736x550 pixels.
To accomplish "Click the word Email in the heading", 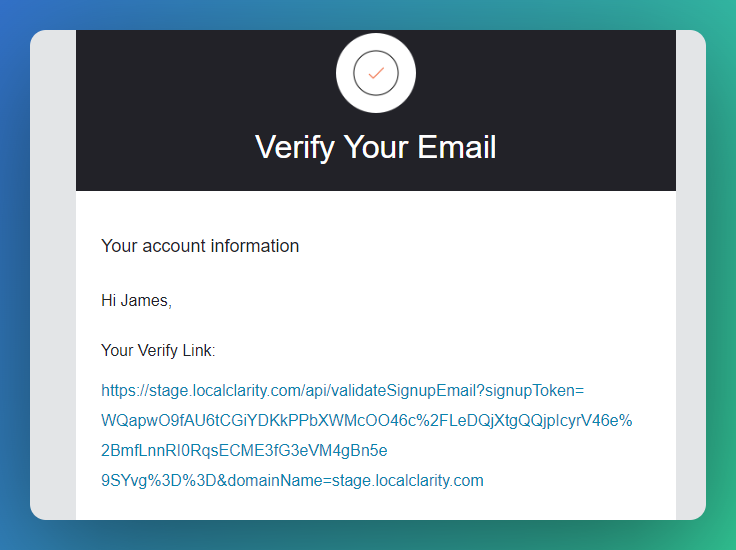I will point(457,147).
